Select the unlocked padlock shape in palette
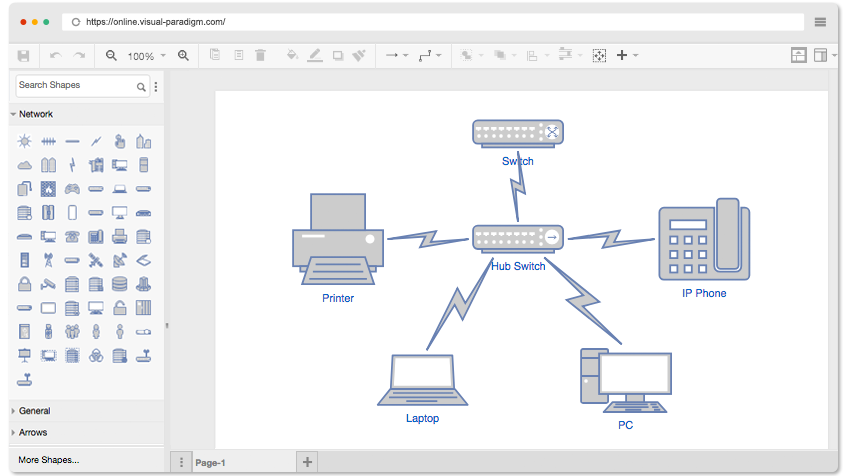The image size is (848, 476). click(120, 308)
